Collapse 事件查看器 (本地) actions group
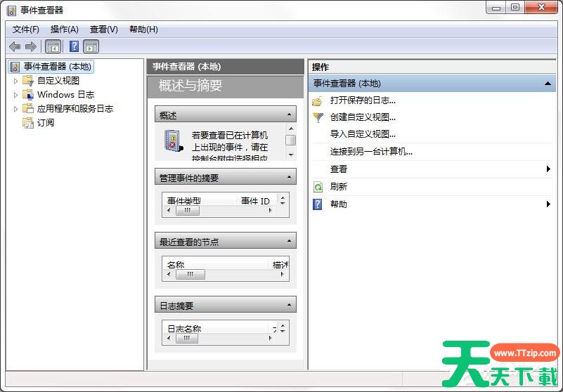 click(548, 84)
